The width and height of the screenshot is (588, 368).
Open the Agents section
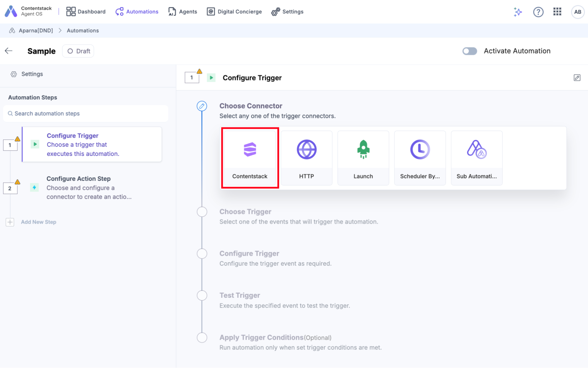[183, 11]
